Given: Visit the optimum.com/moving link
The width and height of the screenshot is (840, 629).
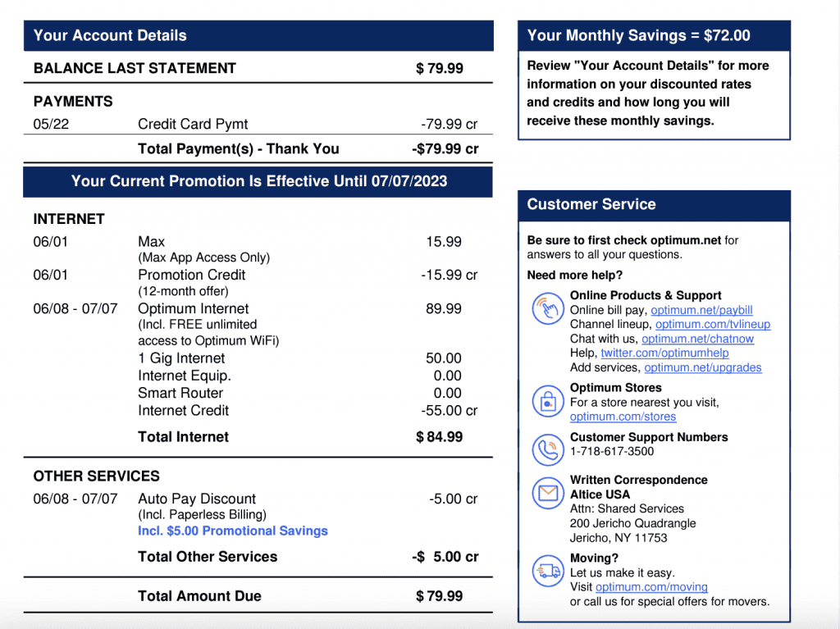Looking at the screenshot, I should pyautogui.click(x=651, y=586).
